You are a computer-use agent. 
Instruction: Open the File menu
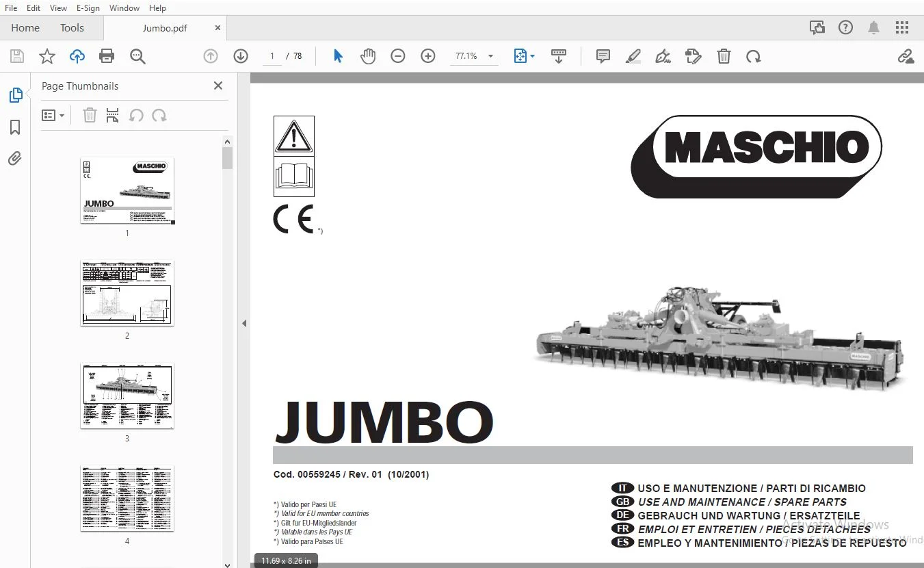pos(11,8)
